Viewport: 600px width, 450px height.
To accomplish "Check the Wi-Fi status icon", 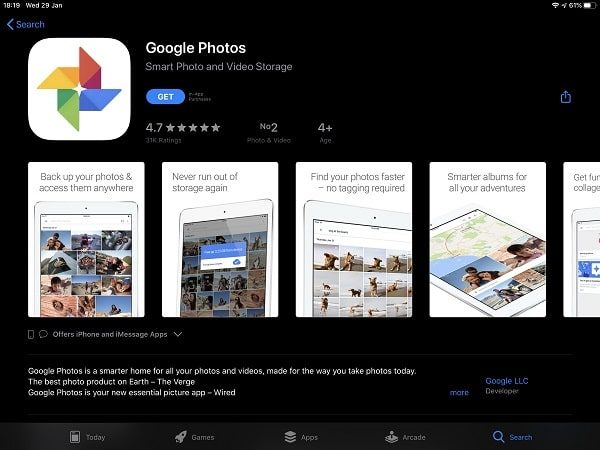I will tap(555, 5).
